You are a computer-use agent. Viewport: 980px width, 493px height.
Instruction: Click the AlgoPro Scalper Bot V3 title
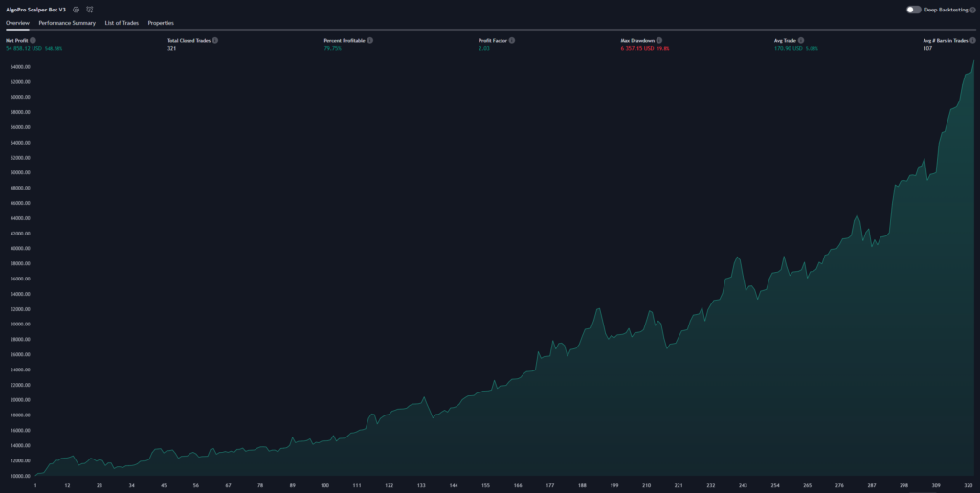(x=36, y=9)
